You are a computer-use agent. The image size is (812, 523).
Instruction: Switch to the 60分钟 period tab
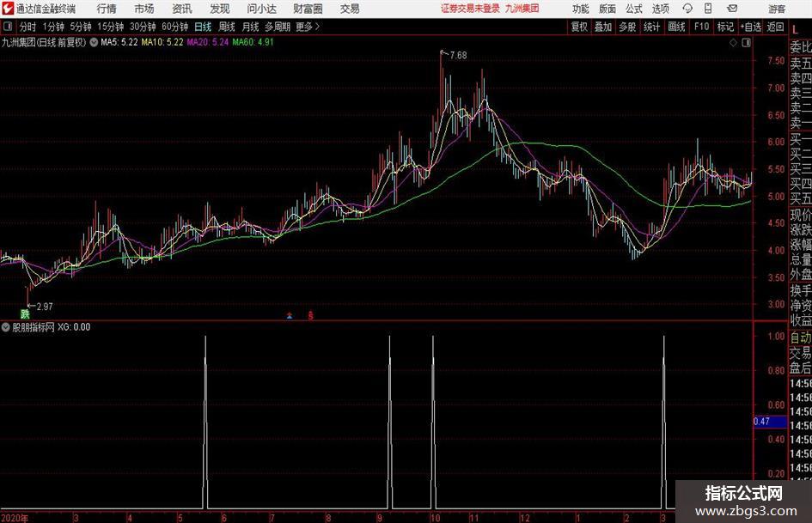(175, 27)
